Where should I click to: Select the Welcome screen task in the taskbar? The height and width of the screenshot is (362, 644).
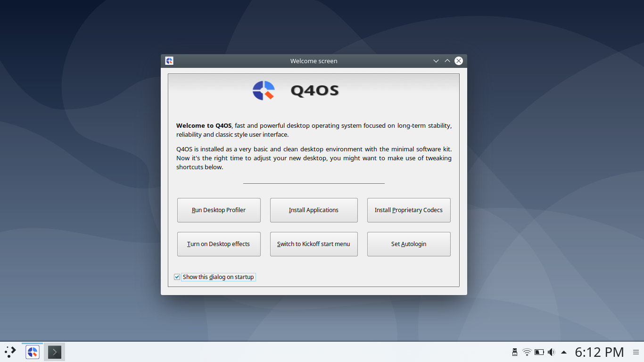coord(33,352)
